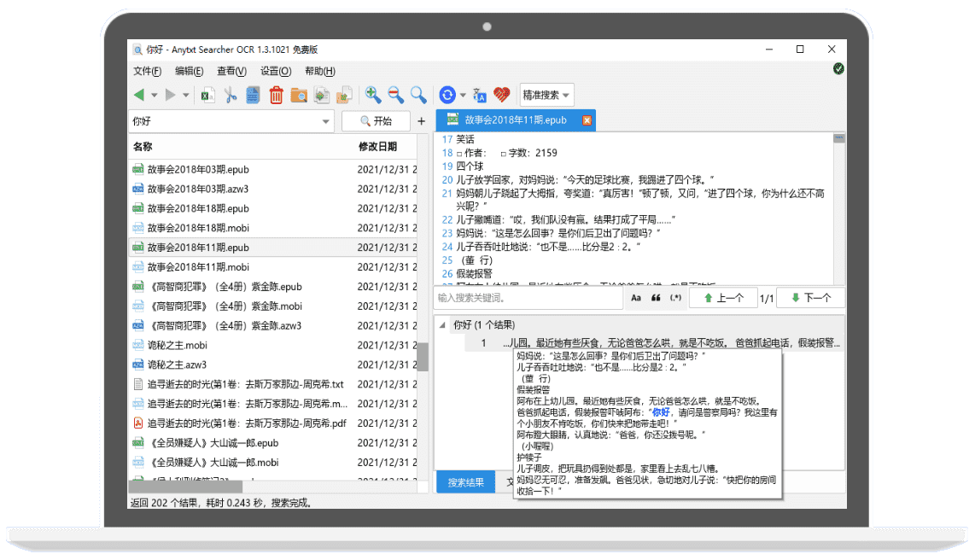
Task: Click search result row number 1
Action: 653,343
